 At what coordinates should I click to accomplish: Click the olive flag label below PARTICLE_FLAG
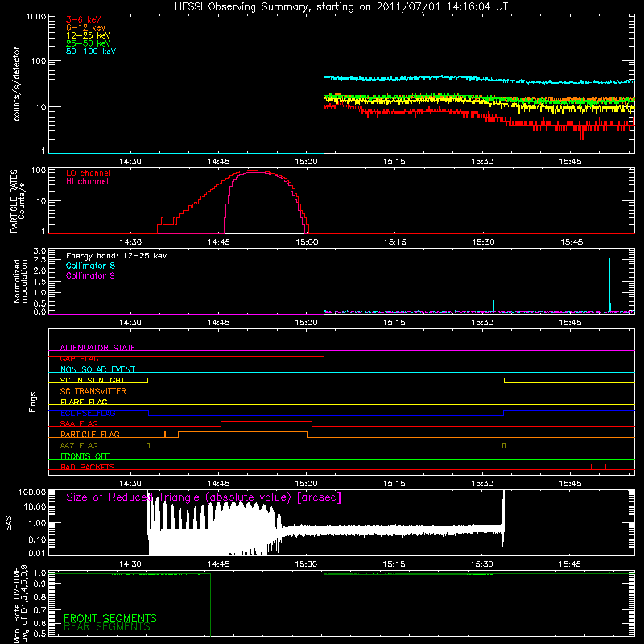point(79,445)
